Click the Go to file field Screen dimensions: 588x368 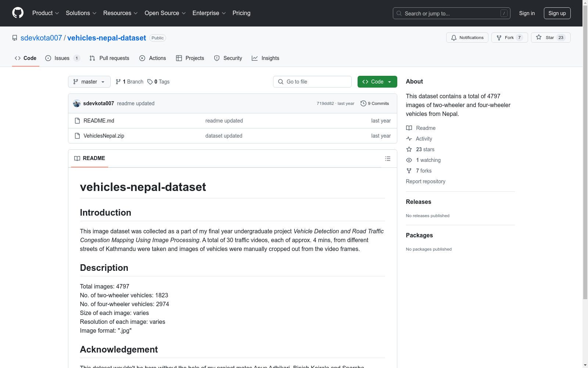[312, 82]
